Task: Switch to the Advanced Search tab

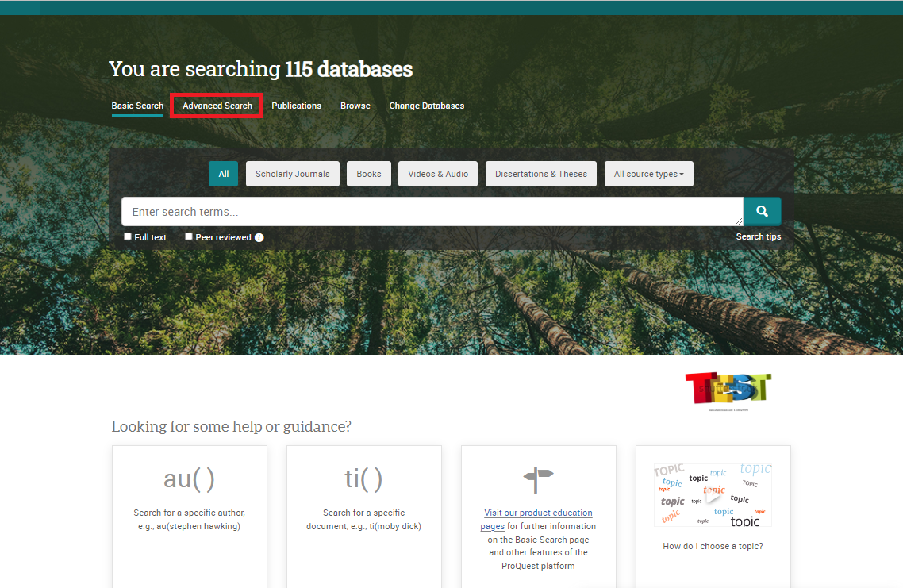Action: (216, 105)
